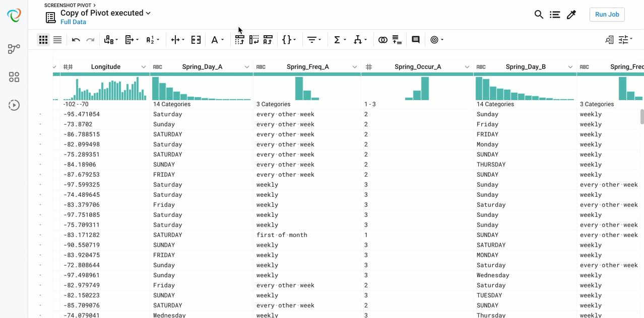Open the aggregate Sigma toolbar menu

tap(340, 40)
